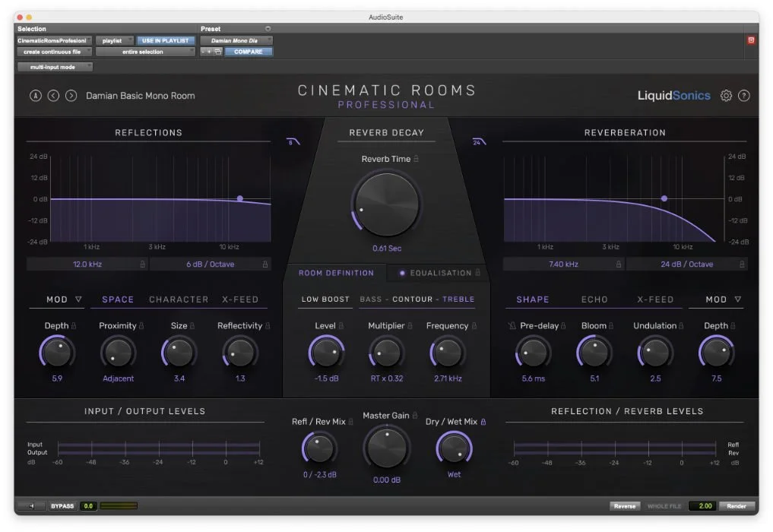Click the red target button top right

point(751,40)
